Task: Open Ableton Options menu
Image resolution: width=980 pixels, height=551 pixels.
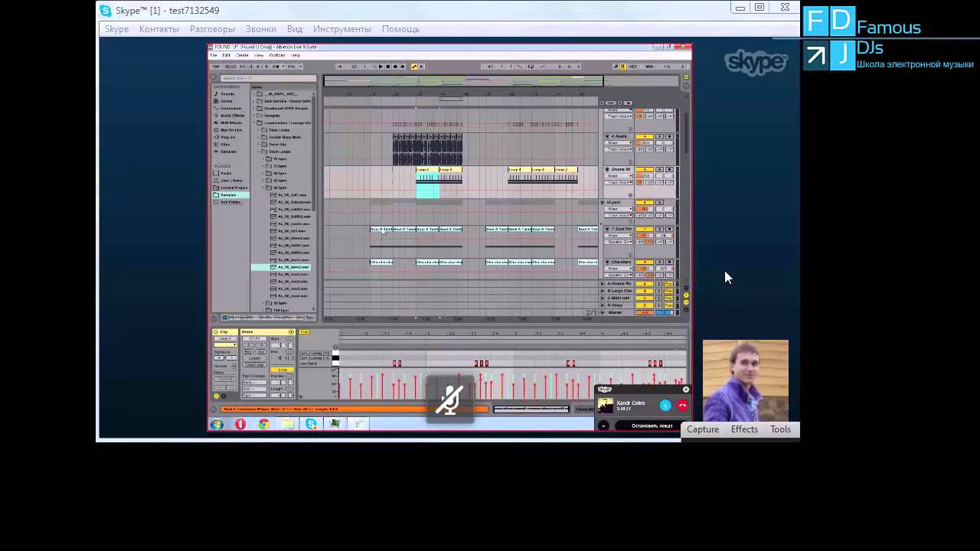Action: (277, 55)
